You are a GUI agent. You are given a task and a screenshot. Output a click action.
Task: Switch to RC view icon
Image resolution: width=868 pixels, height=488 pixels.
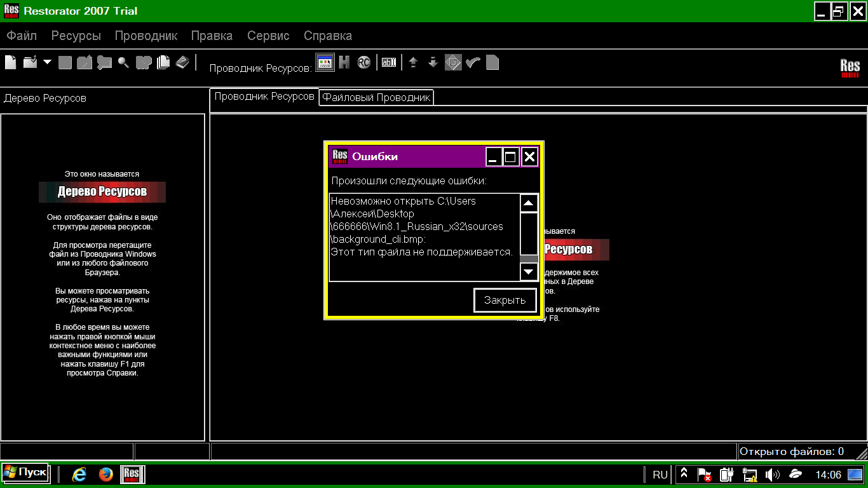pos(364,62)
